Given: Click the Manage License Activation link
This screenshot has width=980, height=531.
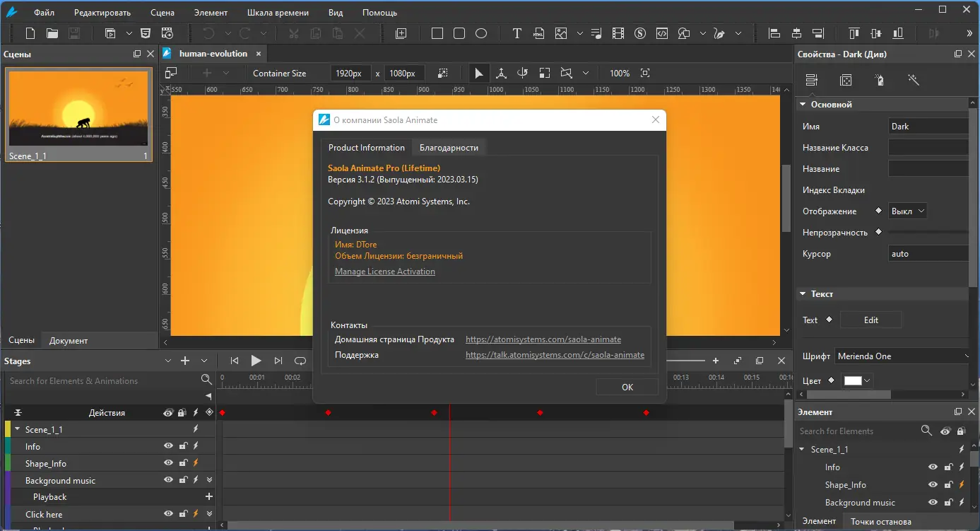Looking at the screenshot, I should click(x=384, y=272).
